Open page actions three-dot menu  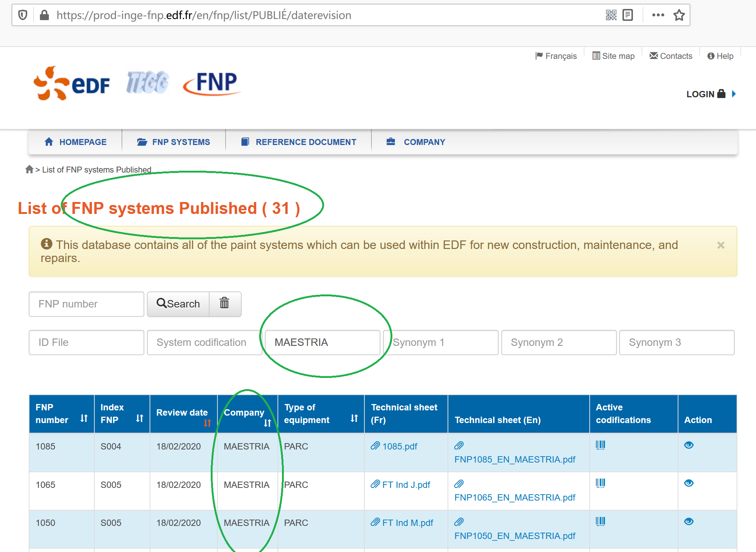pos(658,15)
